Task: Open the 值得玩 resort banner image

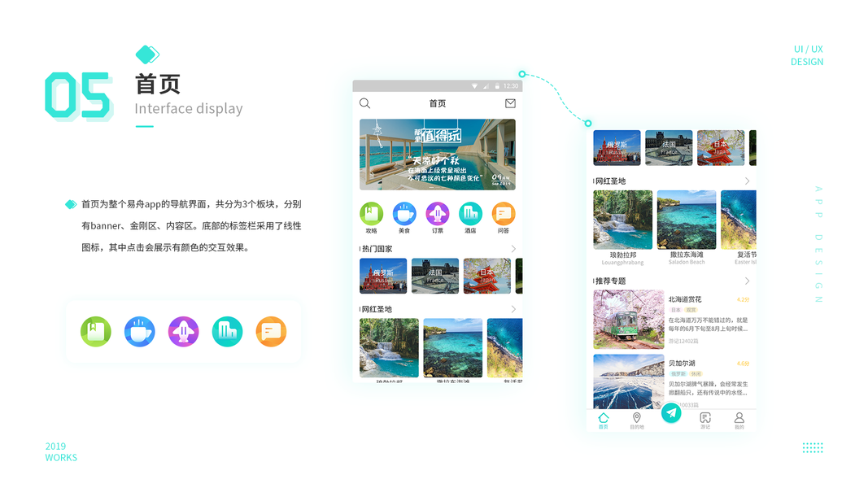Action: coord(438,155)
